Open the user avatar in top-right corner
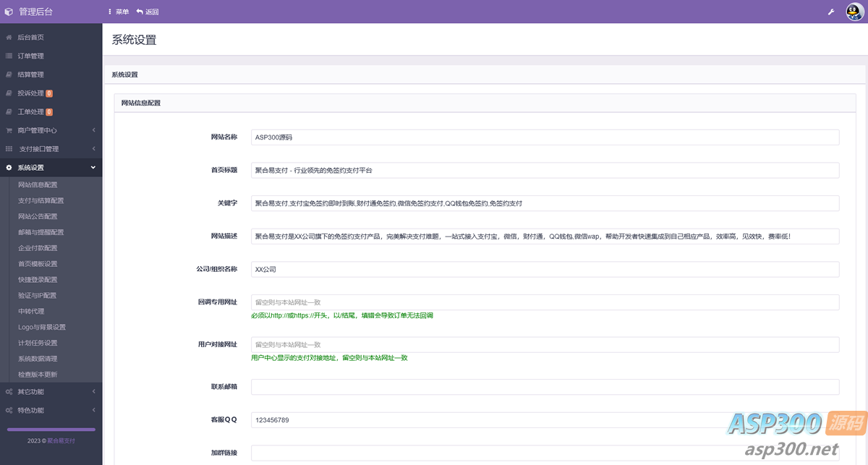Image resolution: width=868 pixels, height=465 pixels. 855,12
